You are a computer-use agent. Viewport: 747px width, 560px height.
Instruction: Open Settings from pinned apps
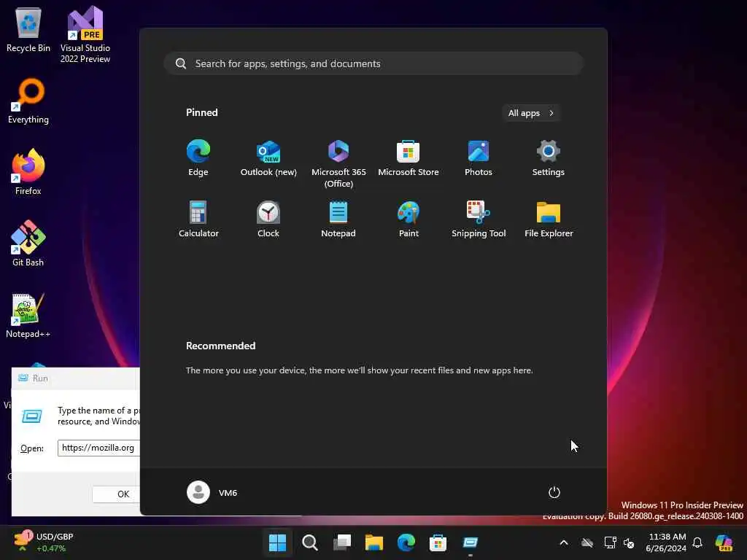click(549, 158)
